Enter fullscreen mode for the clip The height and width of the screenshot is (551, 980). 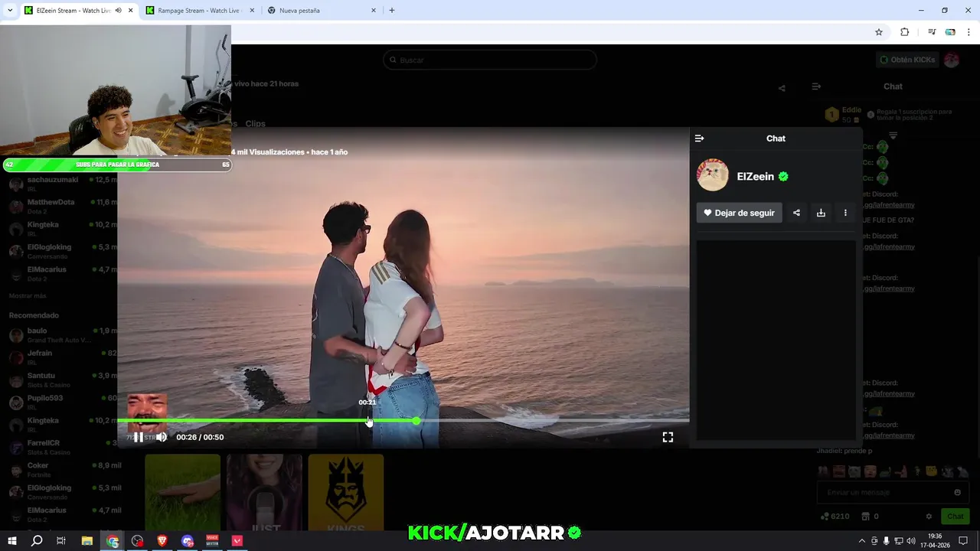point(668,437)
